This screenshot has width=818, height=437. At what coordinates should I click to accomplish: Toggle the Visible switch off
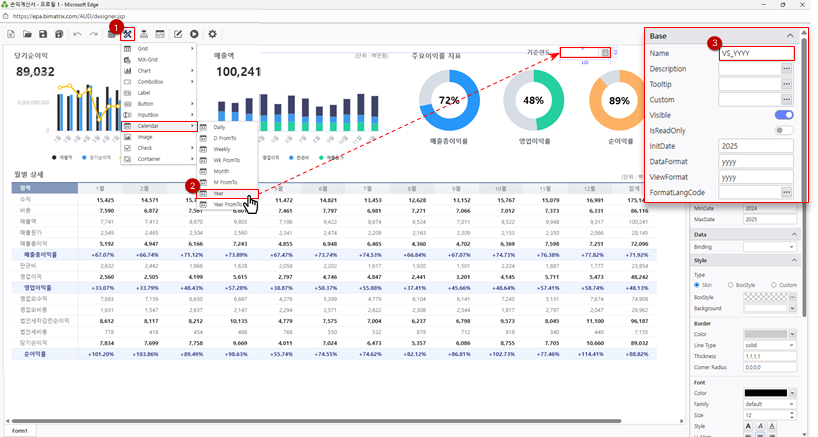tap(785, 115)
